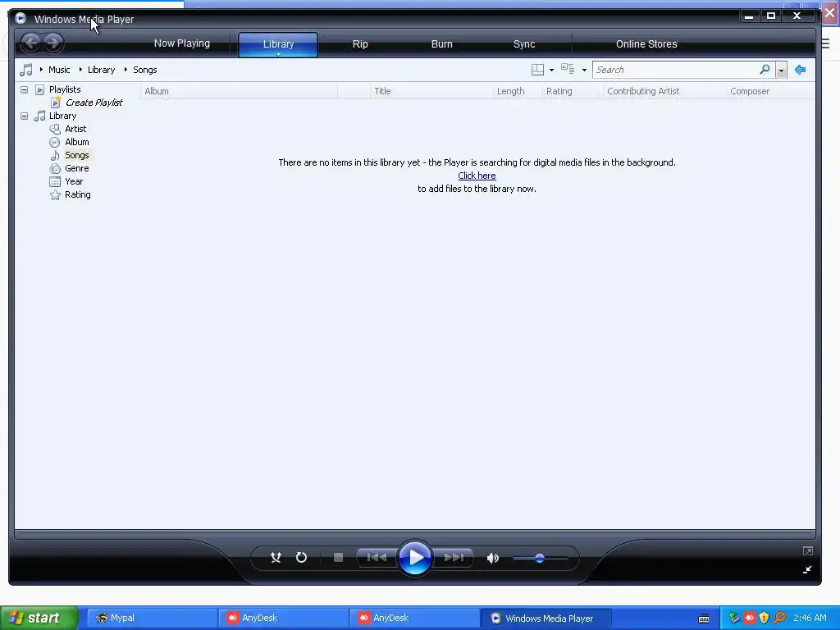Go to the Sync tab
The height and width of the screenshot is (630, 840).
(x=524, y=44)
